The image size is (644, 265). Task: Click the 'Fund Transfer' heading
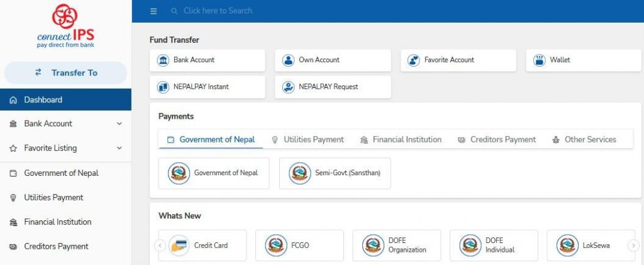(x=174, y=40)
